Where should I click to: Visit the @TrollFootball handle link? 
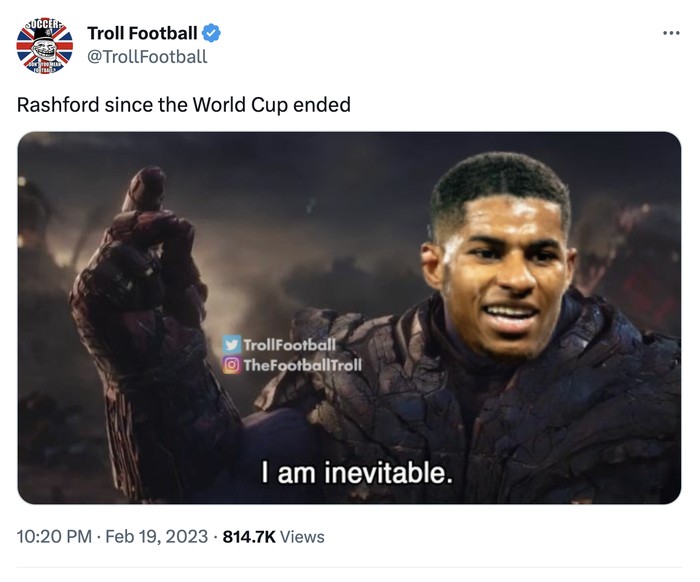click(147, 57)
